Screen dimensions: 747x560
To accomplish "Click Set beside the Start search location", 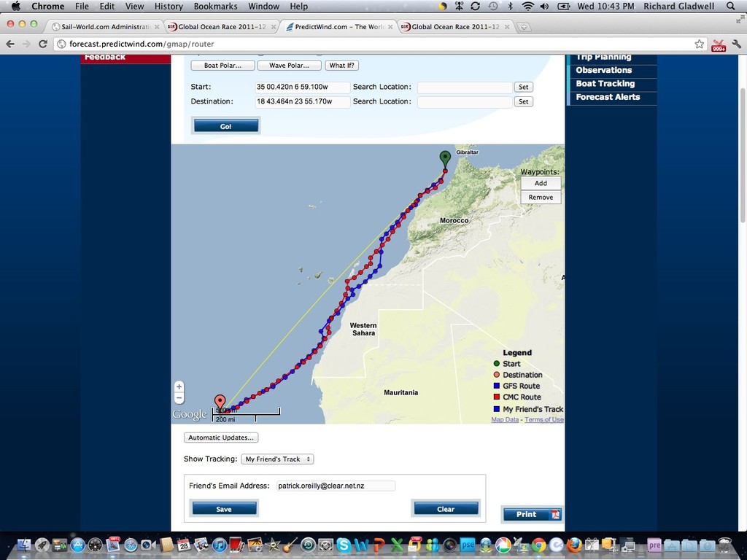I will click(x=523, y=87).
